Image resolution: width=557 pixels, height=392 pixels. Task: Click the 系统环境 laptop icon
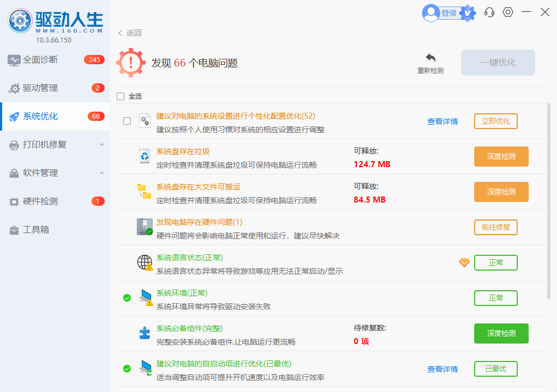coord(146,298)
